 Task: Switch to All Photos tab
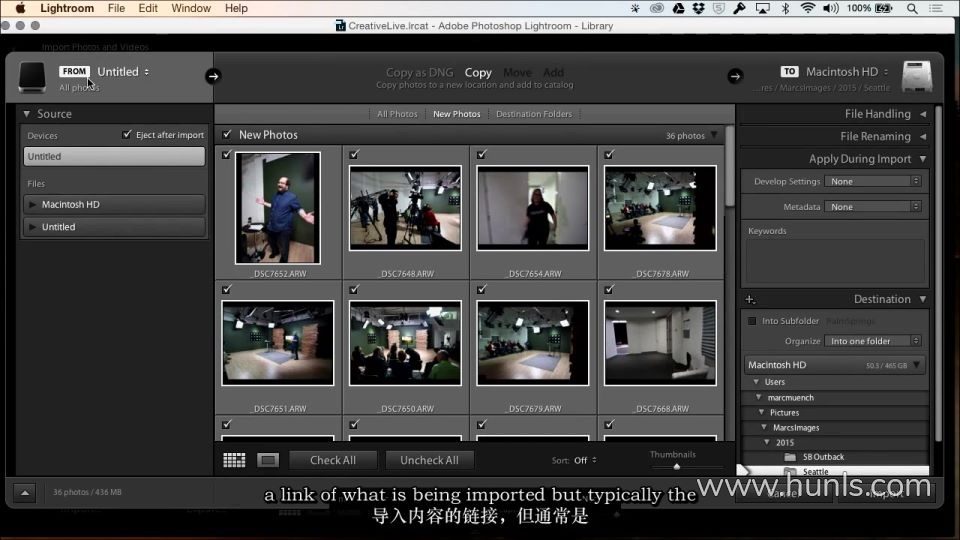pos(397,114)
